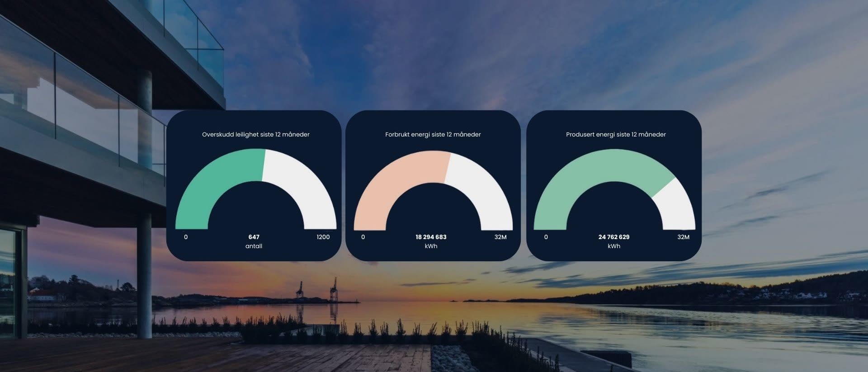Click the 0 minimum on Forbrukt energi gauge

point(363,237)
